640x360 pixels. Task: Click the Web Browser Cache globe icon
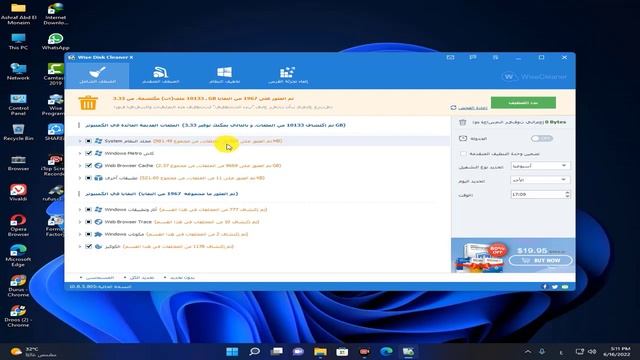click(x=98, y=166)
